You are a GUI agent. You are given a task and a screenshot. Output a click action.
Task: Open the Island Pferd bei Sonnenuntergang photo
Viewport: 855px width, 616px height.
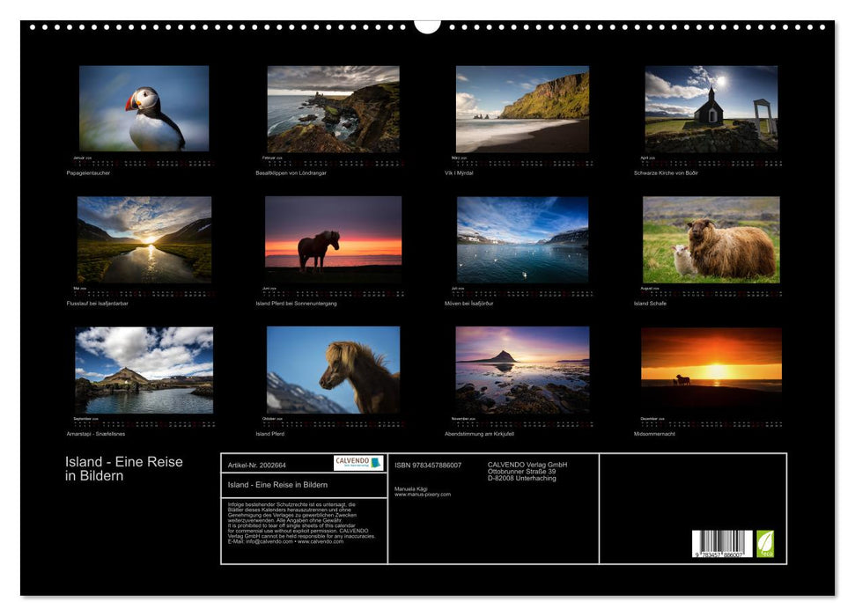tap(333, 239)
